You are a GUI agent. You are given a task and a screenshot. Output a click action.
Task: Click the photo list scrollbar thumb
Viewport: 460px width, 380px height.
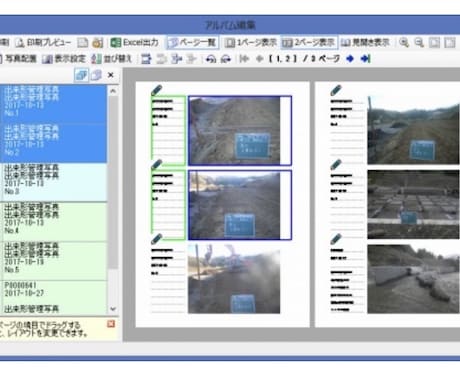tap(113, 183)
